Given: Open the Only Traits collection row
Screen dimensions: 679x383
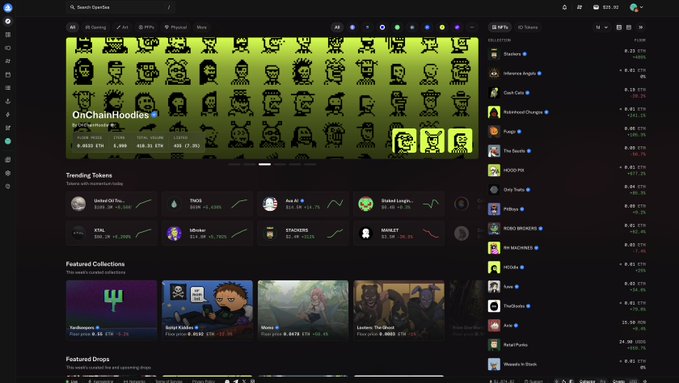Looking at the screenshot, I should tap(567, 190).
